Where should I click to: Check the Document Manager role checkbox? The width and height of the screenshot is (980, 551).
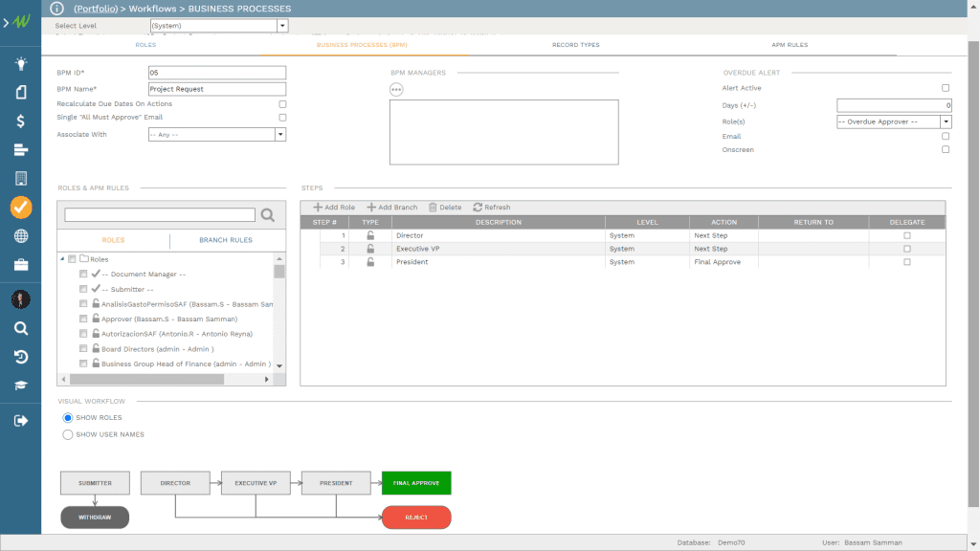coord(83,274)
